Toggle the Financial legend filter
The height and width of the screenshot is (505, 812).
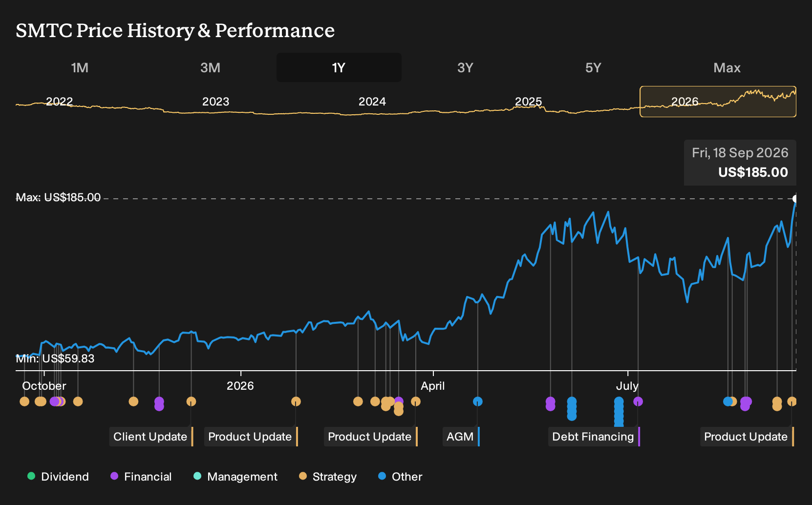tap(141, 477)
